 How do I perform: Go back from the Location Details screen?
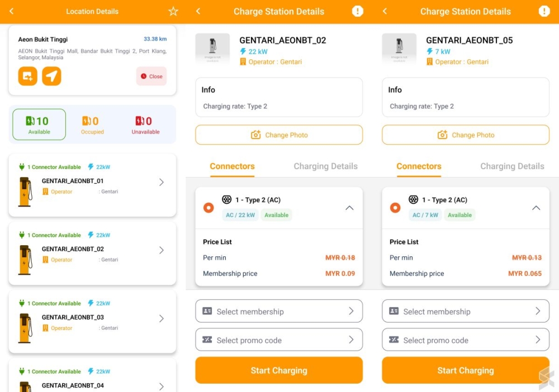point(12,11)
